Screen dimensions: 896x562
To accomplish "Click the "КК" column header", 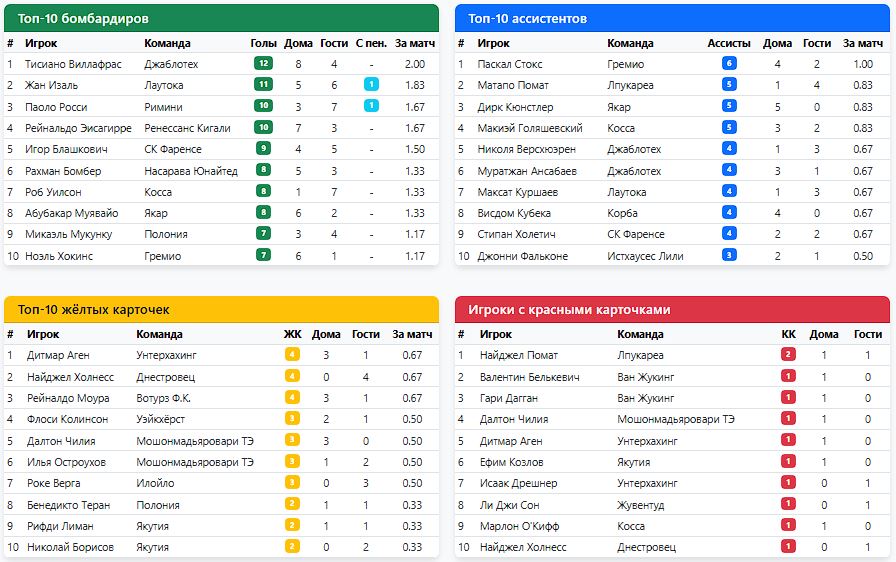I will tap(788, 334).
